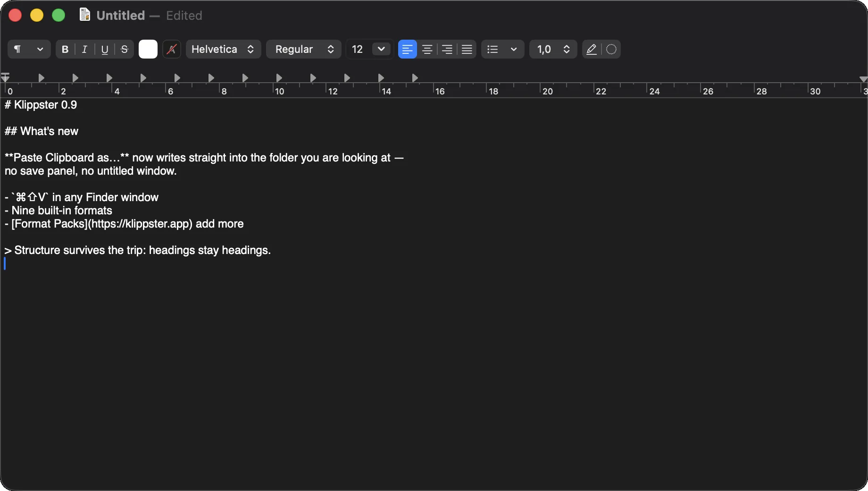This screenshot has height=491, width=868.
Task: Click the Edited status label
Action: (184, 16)
